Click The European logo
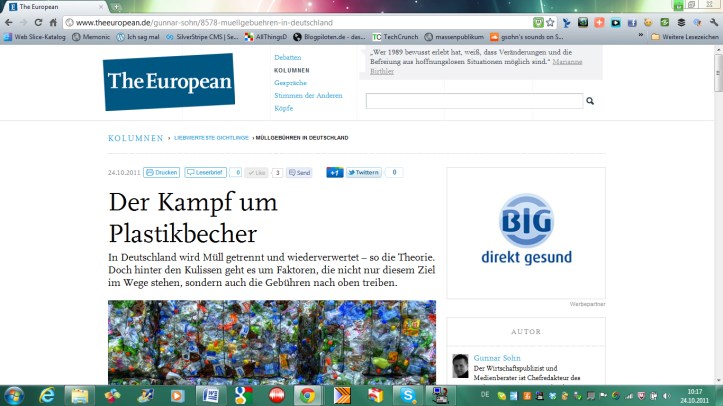This screenshot has height=406, width=723. (169, 82)
